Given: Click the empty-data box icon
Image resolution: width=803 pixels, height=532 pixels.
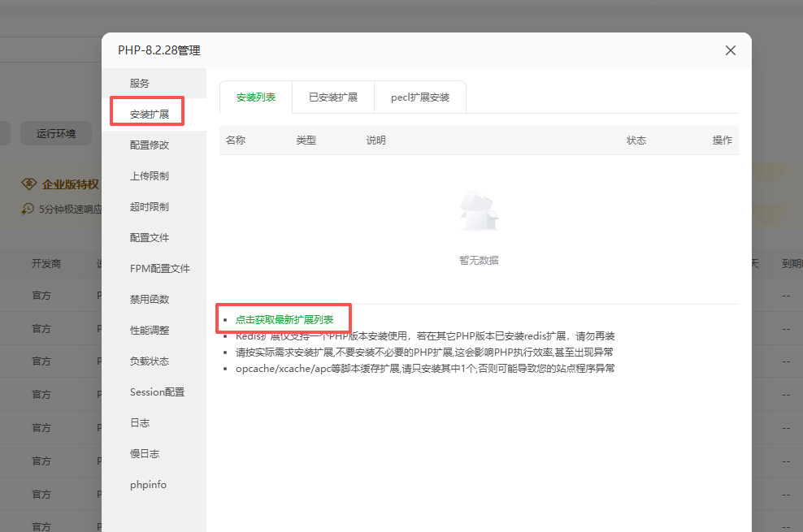Looking at the screenshot, I should 479,212.
